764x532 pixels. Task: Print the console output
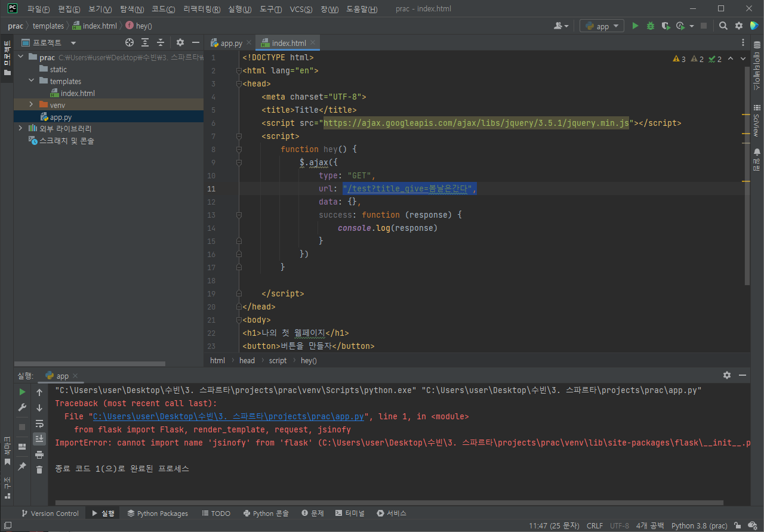[39, 454]
